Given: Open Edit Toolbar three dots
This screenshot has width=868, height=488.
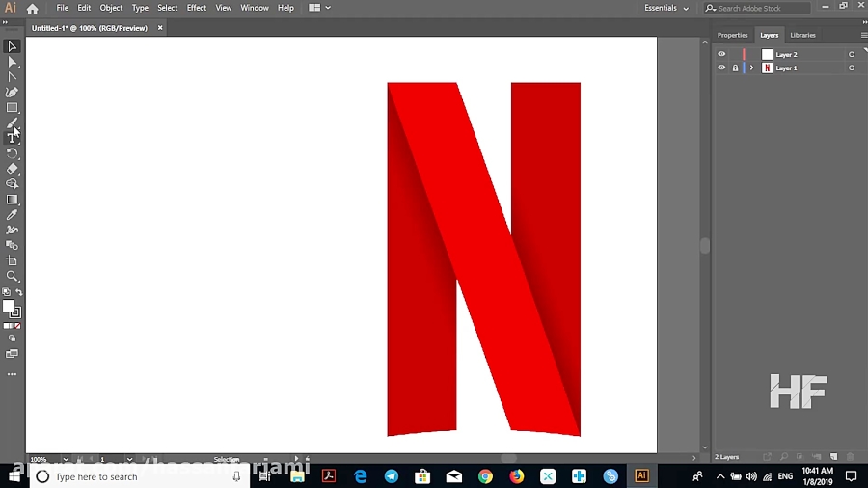Looking at the screenshot, I should [12, 374].
